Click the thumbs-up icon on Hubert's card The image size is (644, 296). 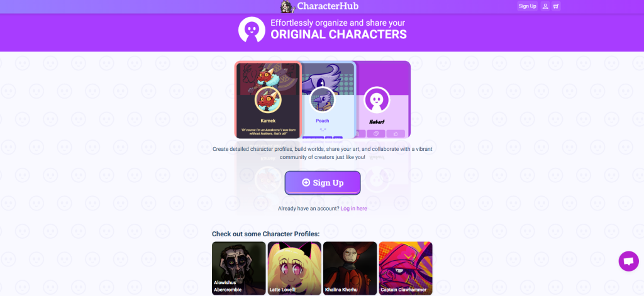396,134
